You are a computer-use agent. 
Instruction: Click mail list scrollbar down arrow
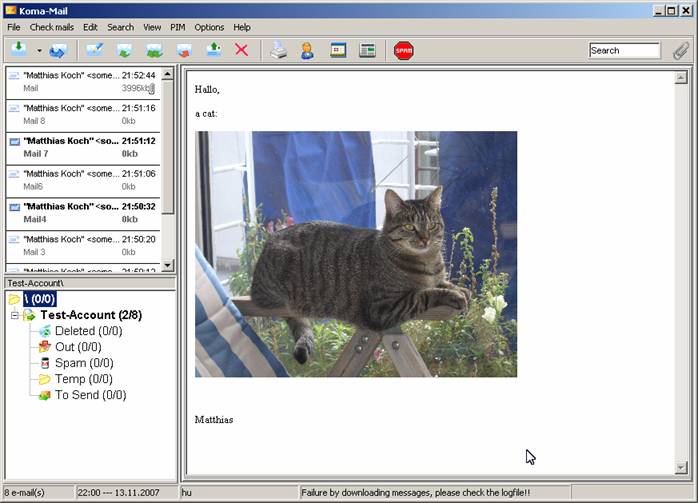click(x=167, y=265)
